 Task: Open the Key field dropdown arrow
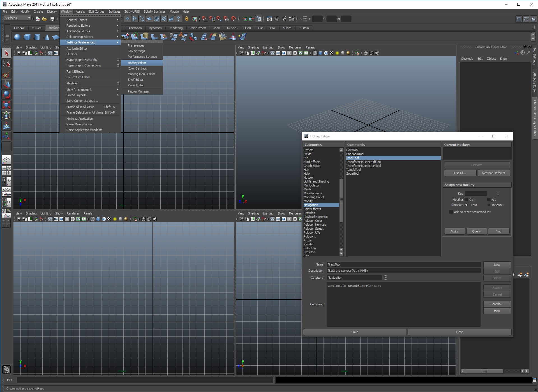tap(498, 193)
